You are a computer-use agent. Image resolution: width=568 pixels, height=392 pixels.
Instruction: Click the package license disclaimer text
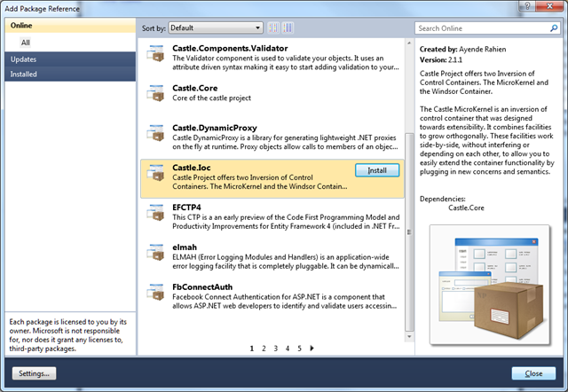[68, 335]
